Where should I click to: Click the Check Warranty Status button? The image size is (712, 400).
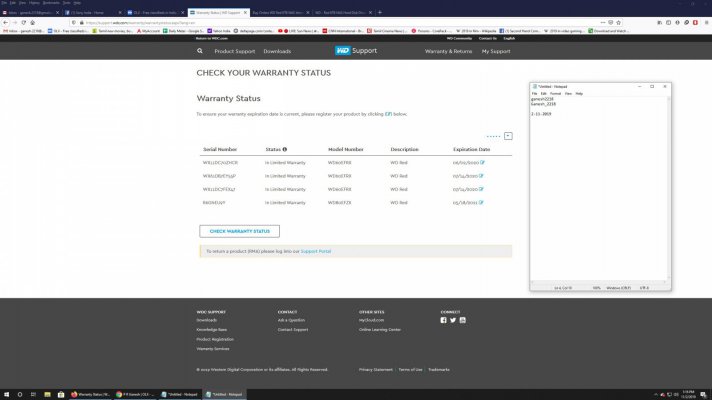click(239, 231)
